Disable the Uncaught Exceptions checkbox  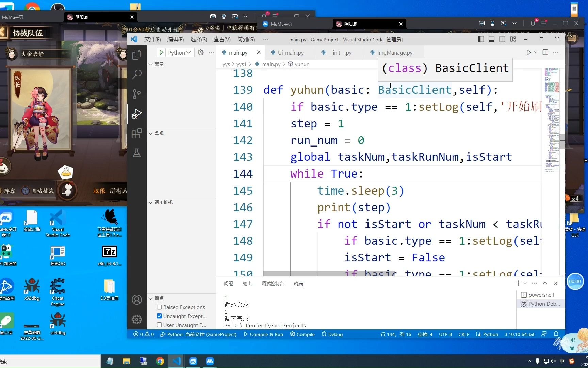coord(159,316)
